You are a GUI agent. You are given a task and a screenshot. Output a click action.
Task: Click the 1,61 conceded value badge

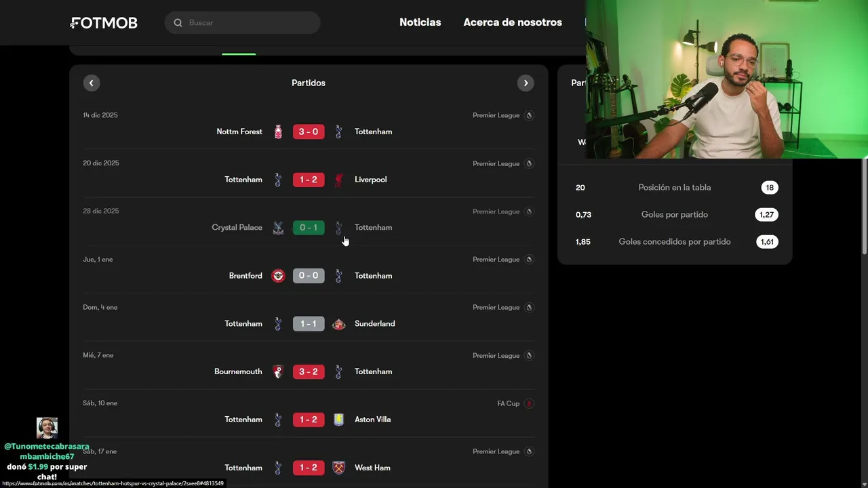(x=767, y=242)
